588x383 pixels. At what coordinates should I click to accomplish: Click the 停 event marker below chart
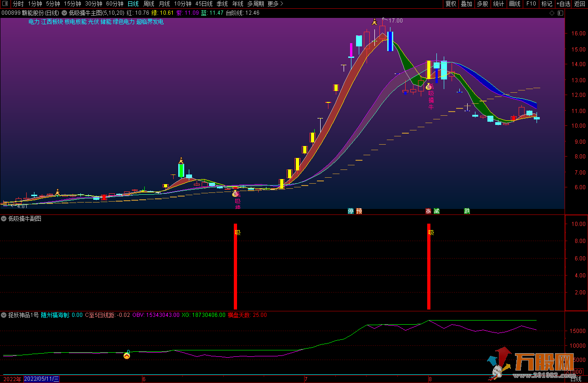pyautogui.click(x=351, y=211)
